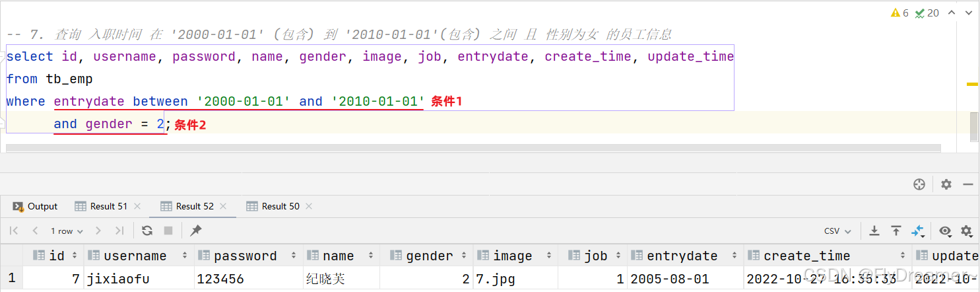Click the editor vertical scrollbar thumb
980x292 pixels.
(974, 126)
